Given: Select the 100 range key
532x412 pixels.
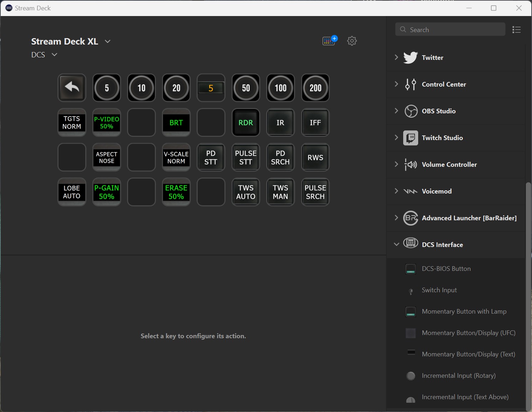Looking at the screenshot, I should tap(280, 88).
